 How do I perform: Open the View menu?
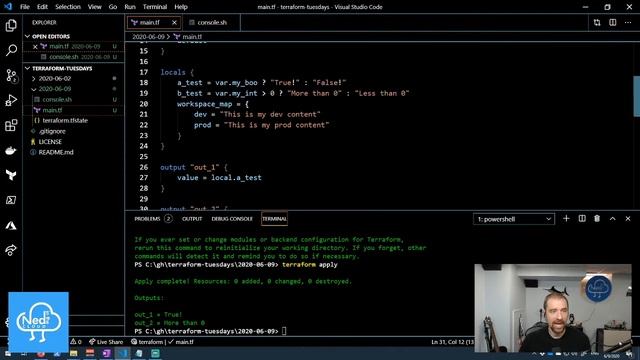point(95,7)
